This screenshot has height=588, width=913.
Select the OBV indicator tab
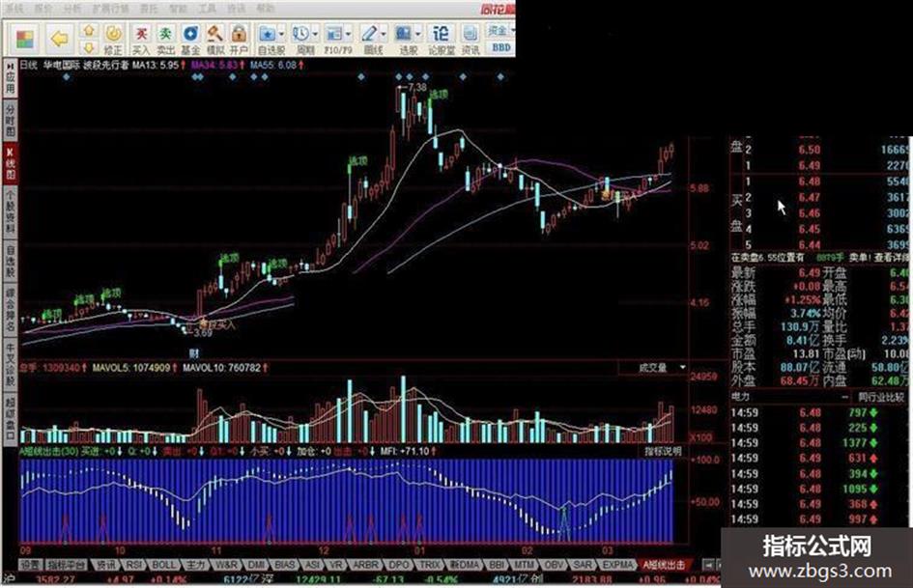554,565
